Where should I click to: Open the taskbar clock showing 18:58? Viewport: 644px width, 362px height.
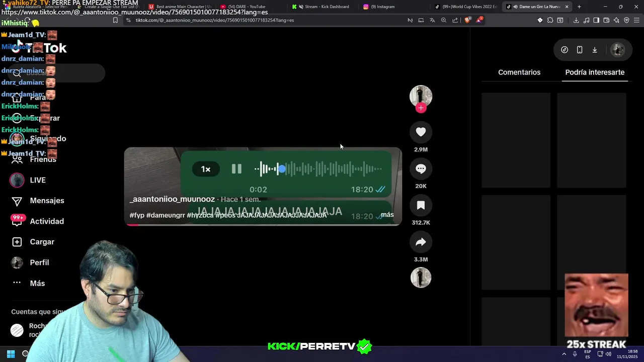click(627, 354)
